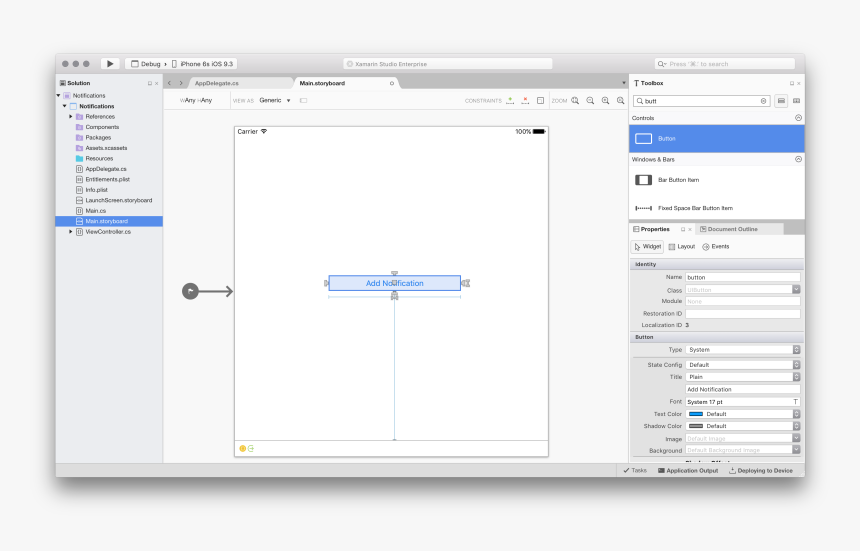Screen dimensions: 860x551
Task: Collapse the Controls section in Toolbox
Action: coord(798,118)
